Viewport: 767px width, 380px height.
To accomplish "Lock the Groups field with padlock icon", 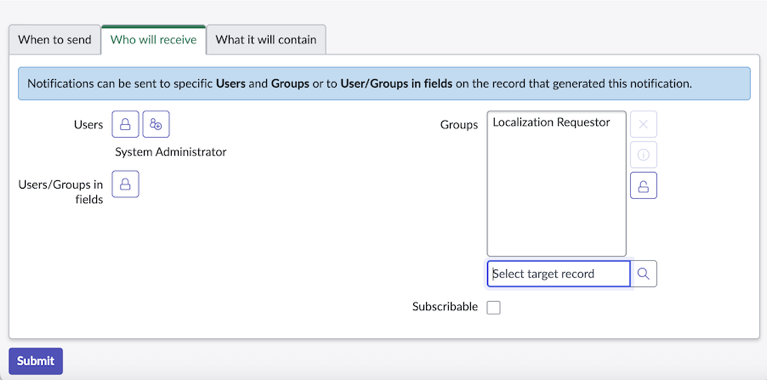I will click(643, 186).
